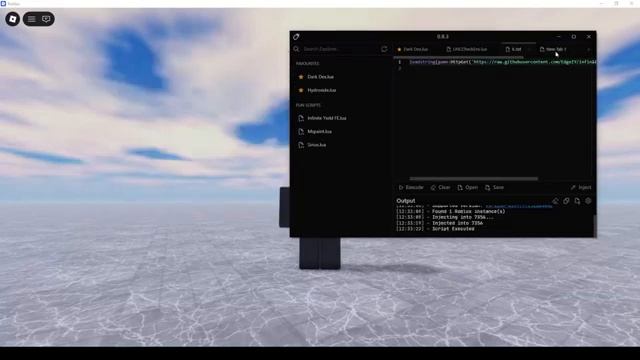Open settings gear in Output header

[588, 201]
